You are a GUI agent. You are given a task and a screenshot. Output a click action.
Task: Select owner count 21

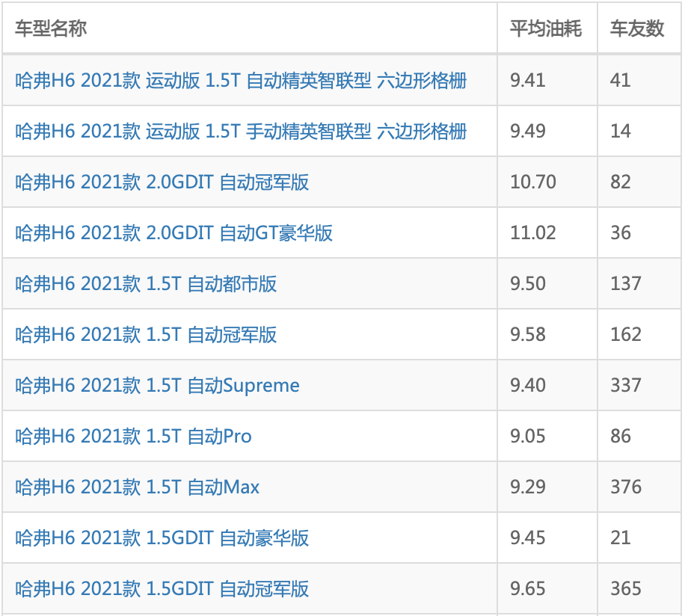coord(621,538)
